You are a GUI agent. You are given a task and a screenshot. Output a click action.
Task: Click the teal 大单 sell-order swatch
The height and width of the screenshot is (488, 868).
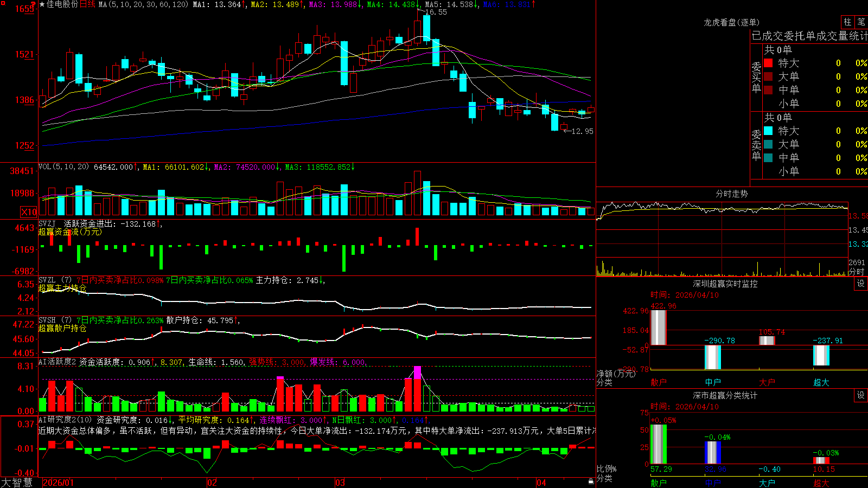[x=768, y=144]
